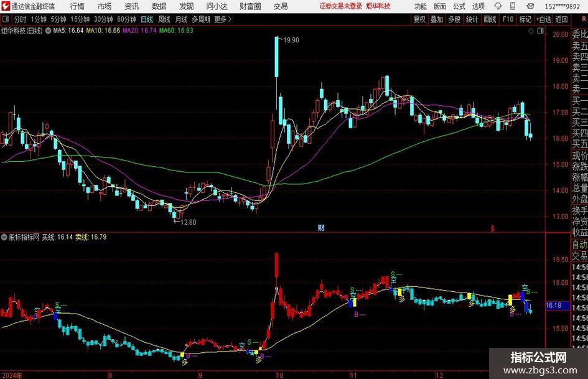This screenshot has height=379, width=588.
Task: Click the 统计 statistics button
Action: [x=472, y=19]
